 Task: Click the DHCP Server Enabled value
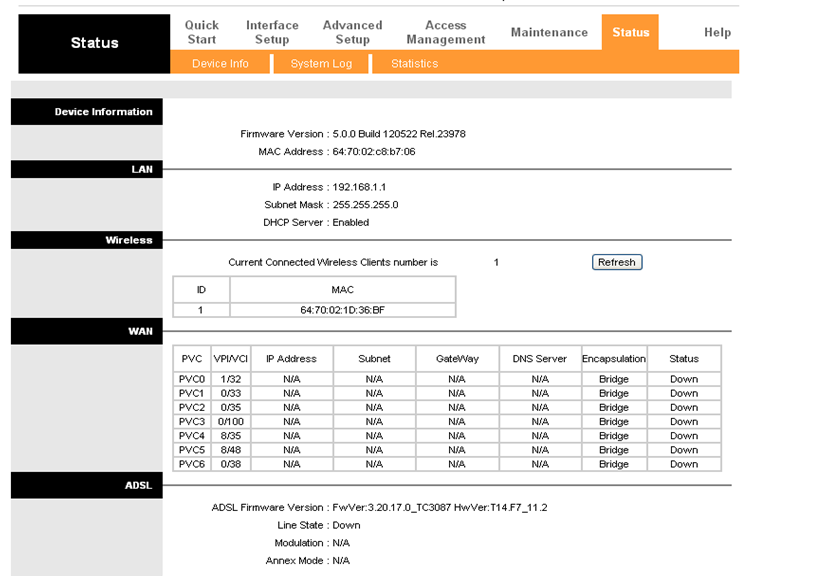351,223
